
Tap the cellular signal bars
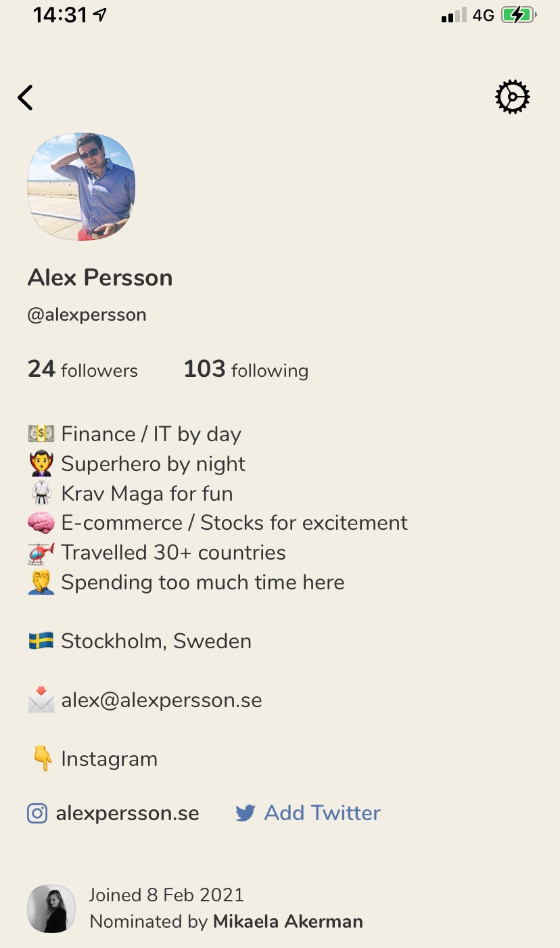(x=454, y=16)
